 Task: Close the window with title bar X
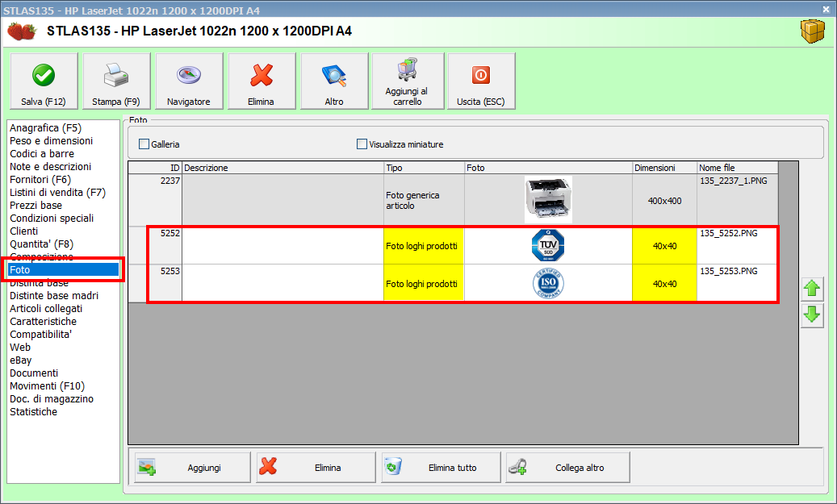(x=825, y=9)
